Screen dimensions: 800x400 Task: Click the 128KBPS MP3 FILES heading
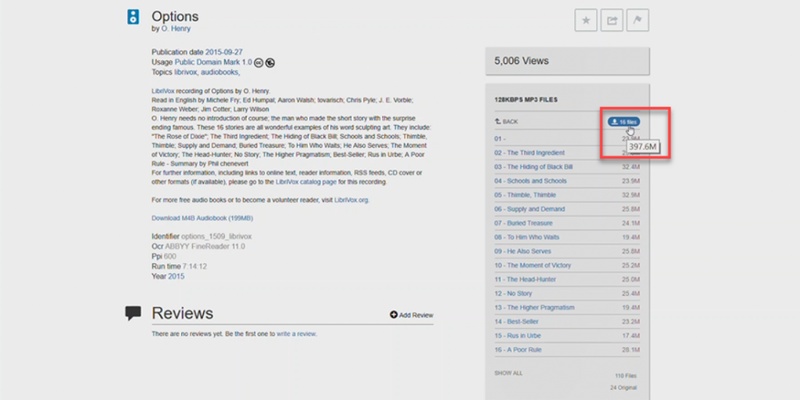tap(526, 99)
